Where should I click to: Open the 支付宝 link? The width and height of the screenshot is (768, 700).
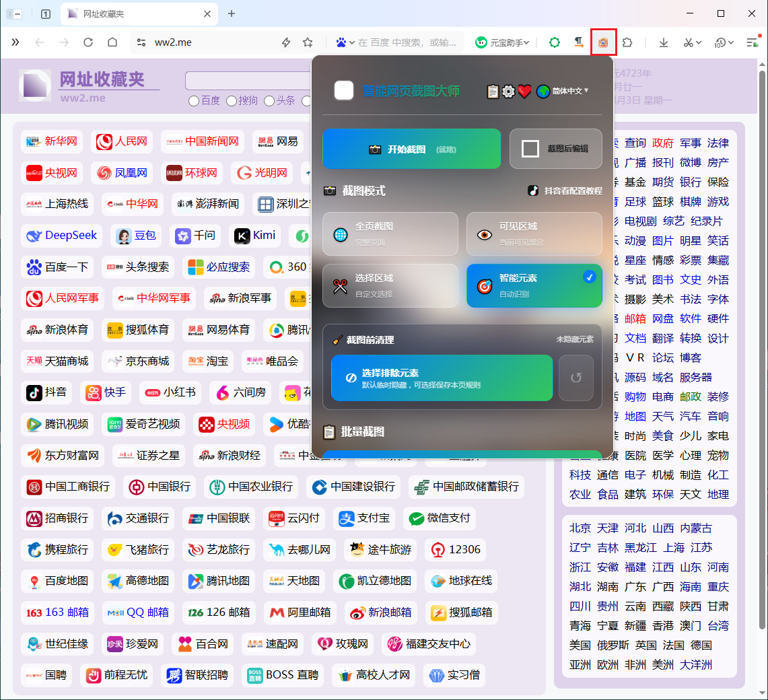tap(364, 518)
